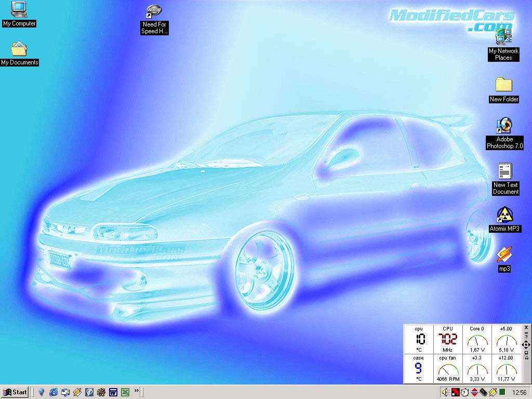Screen dimensions: 532x399
Task: Click the +12.00 voltage gauge
Action: coord(506,369)
